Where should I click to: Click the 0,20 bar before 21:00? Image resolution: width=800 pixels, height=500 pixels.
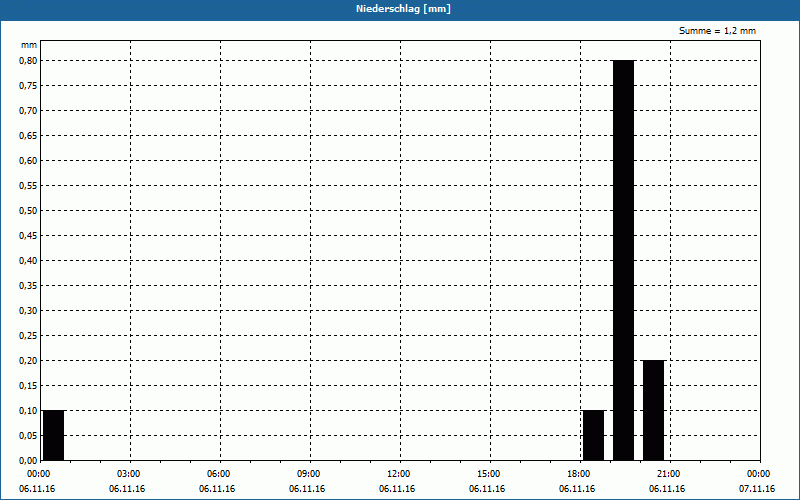tap(654, 410)
